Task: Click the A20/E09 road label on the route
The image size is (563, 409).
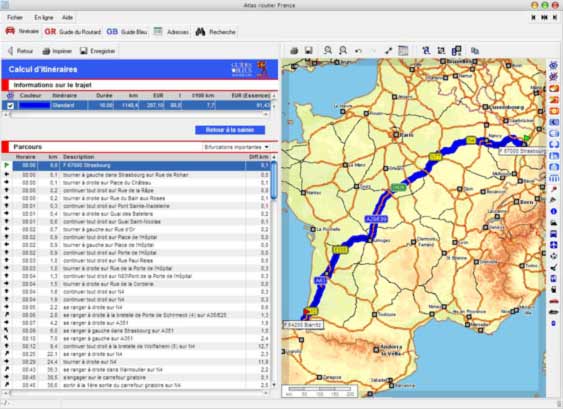Action: [x=376, y=219]
